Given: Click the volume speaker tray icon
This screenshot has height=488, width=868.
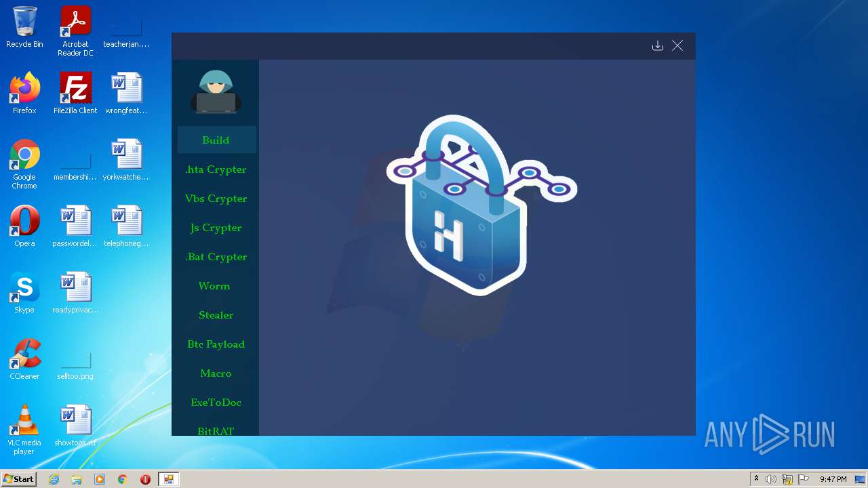Looking at the screenshot, I should 771,479.
